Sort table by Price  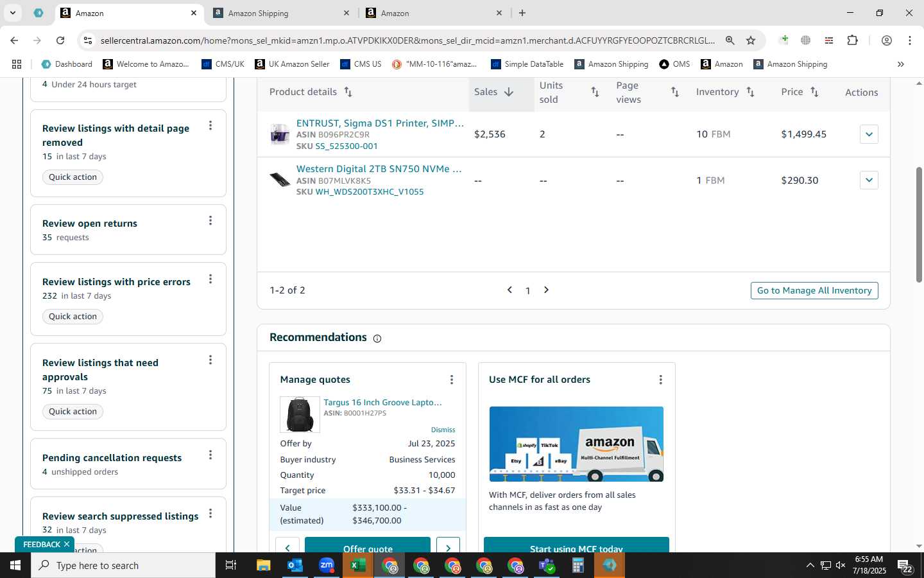point(814,92)
